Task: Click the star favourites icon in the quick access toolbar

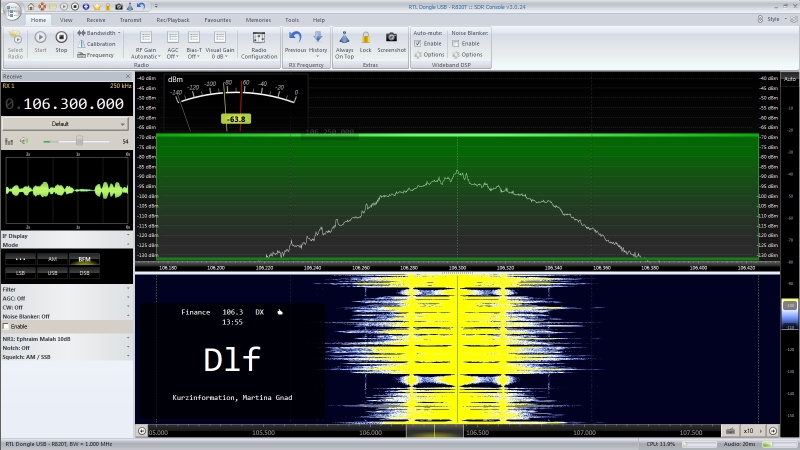Action: [97, 7]
